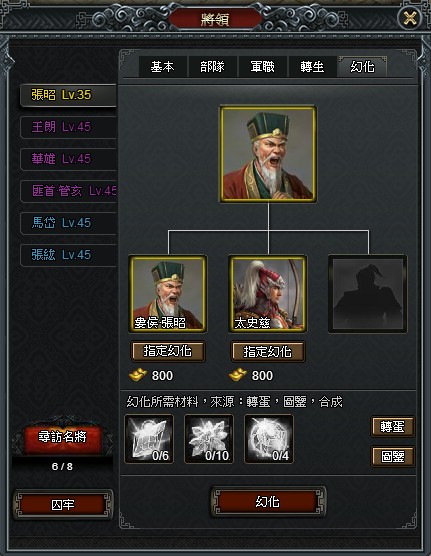Click the flower material icon showing 0/10

pyautogui.click(x=209, y=439)
